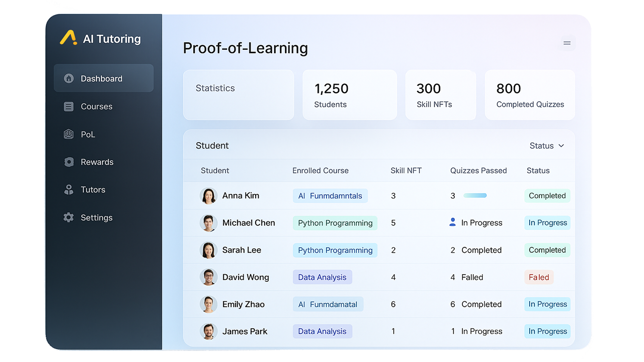
Task: Click the AI Tutoring logo icon
Action: coord(68,38)
